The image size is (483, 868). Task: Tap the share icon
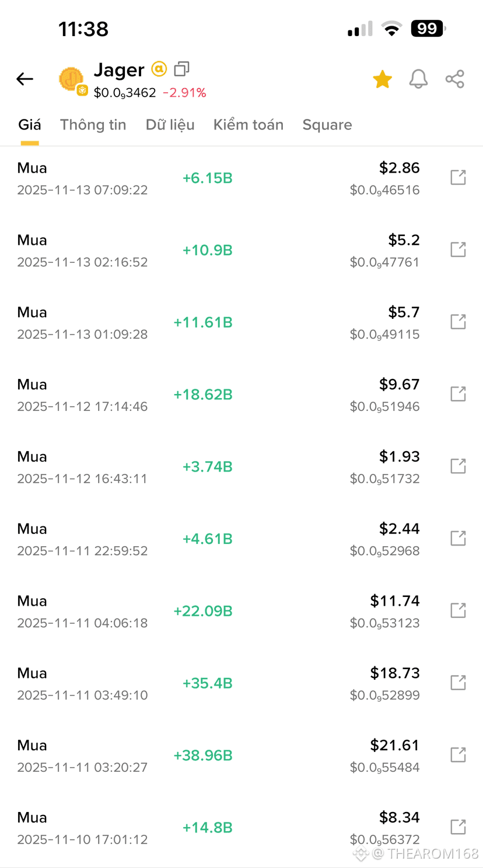[455, 79]
